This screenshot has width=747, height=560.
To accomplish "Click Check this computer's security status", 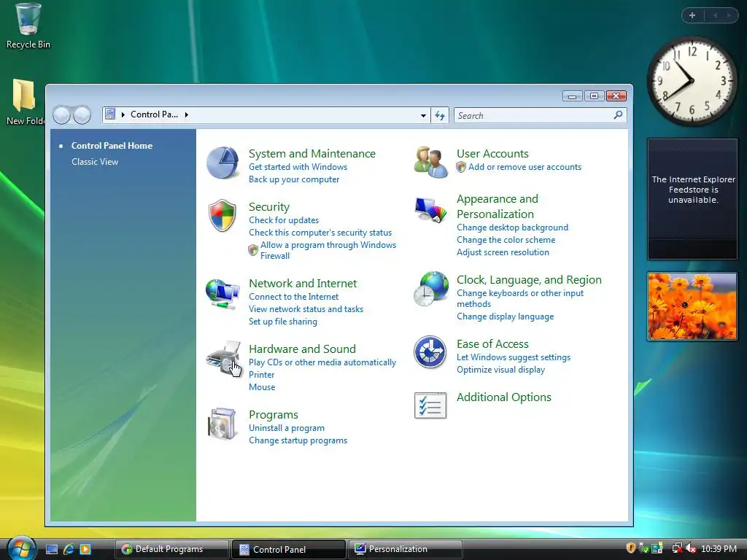I will click(x=320, y=233).
